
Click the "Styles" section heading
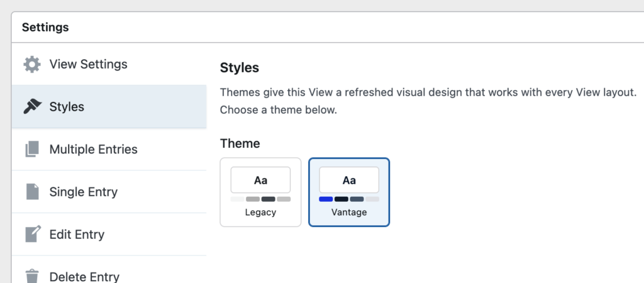pos(240,68)
